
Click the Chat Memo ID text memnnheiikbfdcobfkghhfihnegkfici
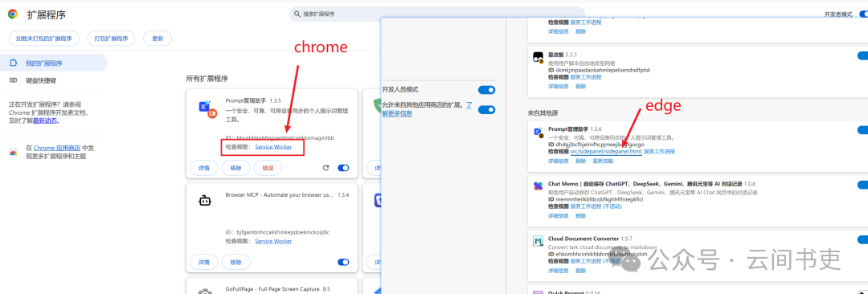pos(599,199)
